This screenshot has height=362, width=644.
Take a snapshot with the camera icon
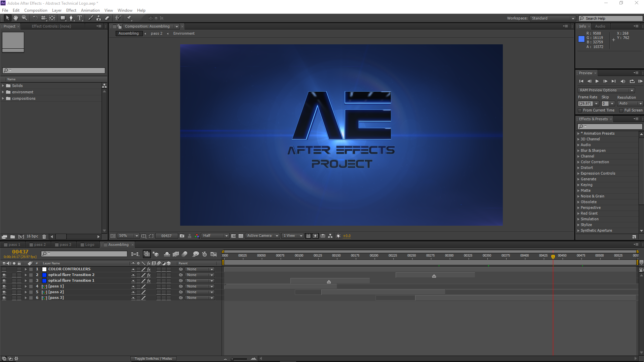[x=182, y=236]
